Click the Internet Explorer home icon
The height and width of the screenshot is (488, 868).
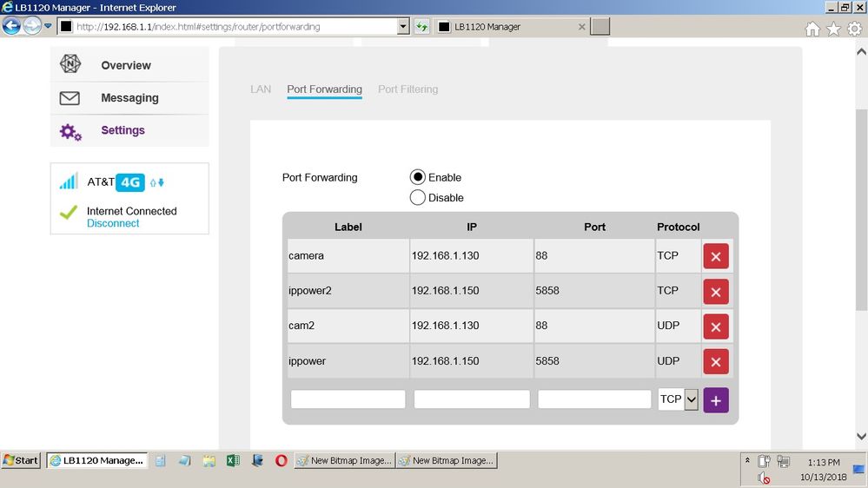(812, 29)
